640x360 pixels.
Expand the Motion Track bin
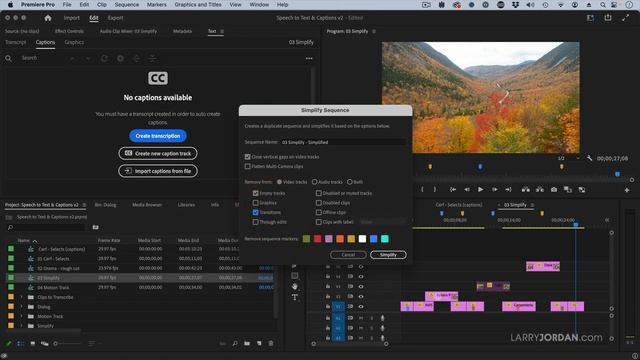pyautogui.click(x=22, y=316)
